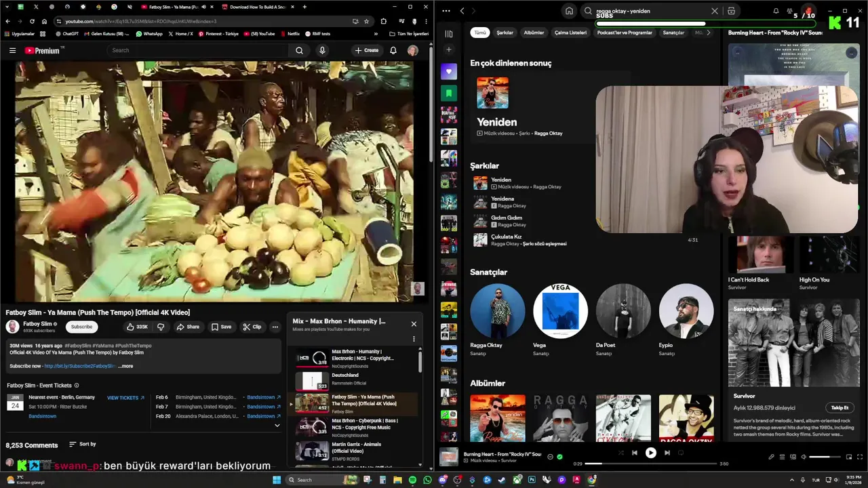Close the Mix playlist panel
Image resolution: width=868 pixels, height=488 pixels.
click(414, 323)
